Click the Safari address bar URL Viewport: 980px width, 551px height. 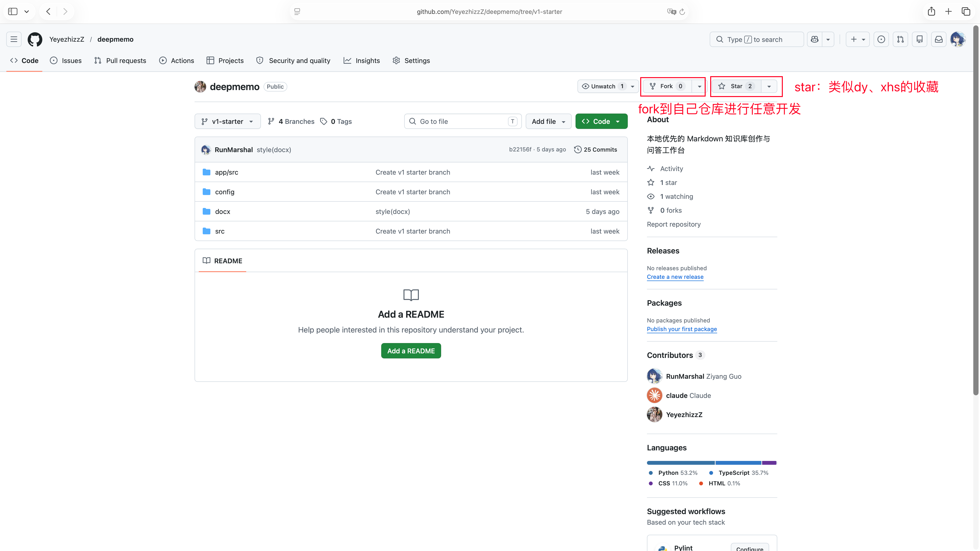(489, 12)
